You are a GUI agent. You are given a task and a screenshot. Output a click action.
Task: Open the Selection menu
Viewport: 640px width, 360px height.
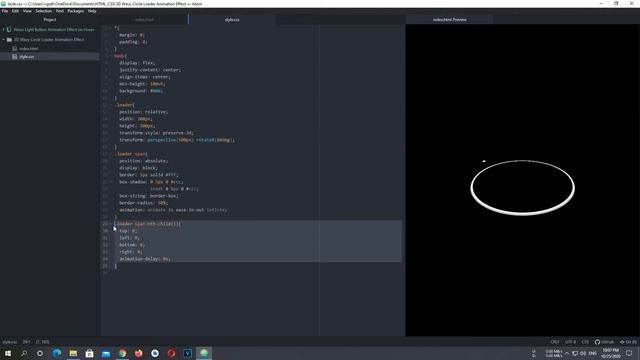coord(43,11)
